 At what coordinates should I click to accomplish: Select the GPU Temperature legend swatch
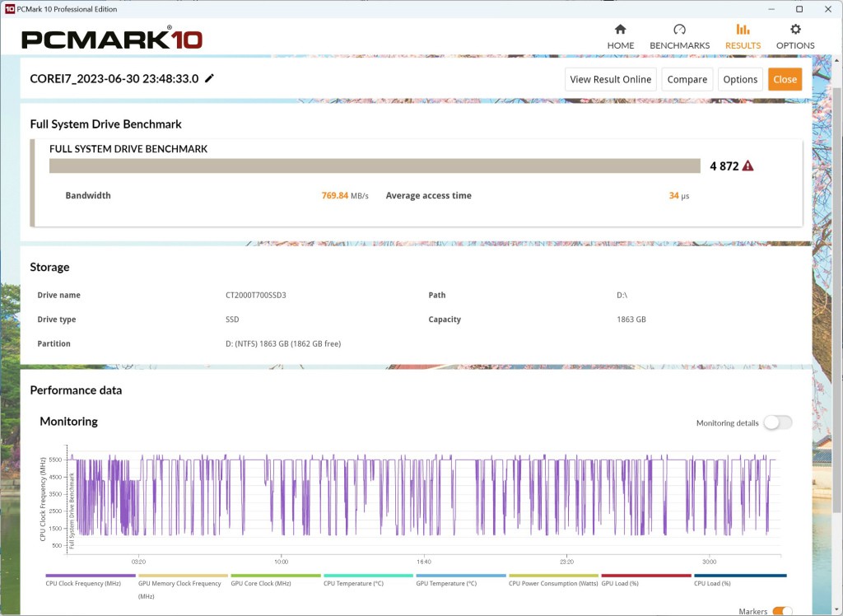[461, 576]
